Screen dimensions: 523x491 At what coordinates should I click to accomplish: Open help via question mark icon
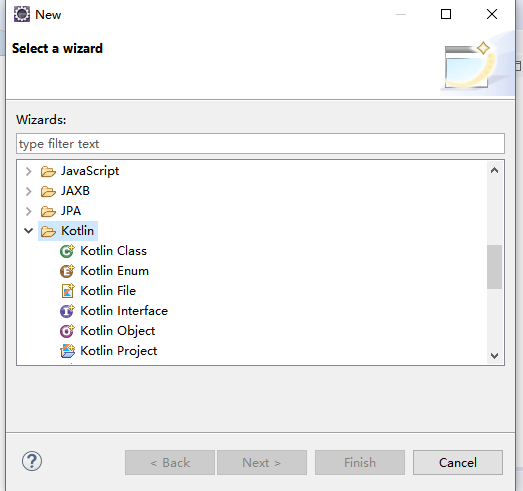coord(32,461)
